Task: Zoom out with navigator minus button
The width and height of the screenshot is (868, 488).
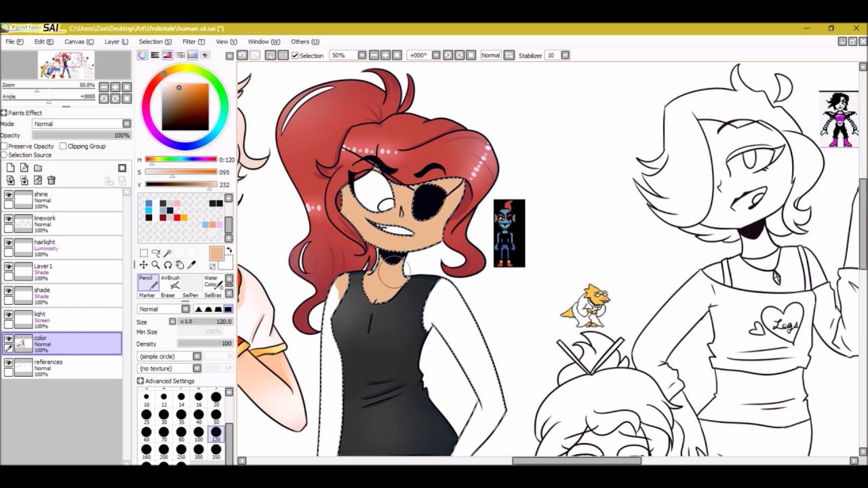Action: [x=104, y=87]
